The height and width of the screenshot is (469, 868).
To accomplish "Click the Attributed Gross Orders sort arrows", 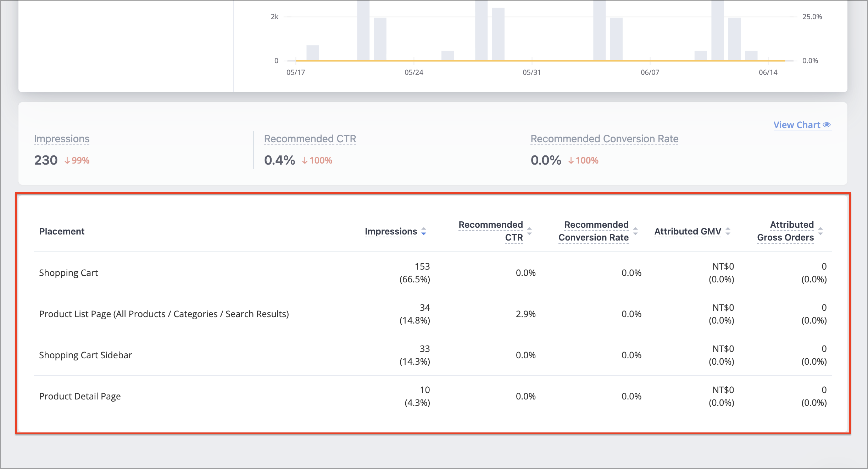I will (820, 231).
